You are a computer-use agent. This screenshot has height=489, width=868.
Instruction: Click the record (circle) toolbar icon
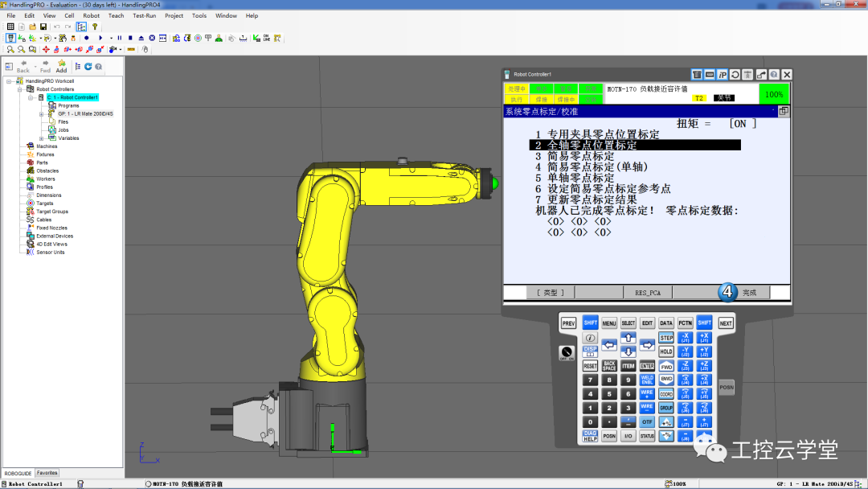[86, 38]
